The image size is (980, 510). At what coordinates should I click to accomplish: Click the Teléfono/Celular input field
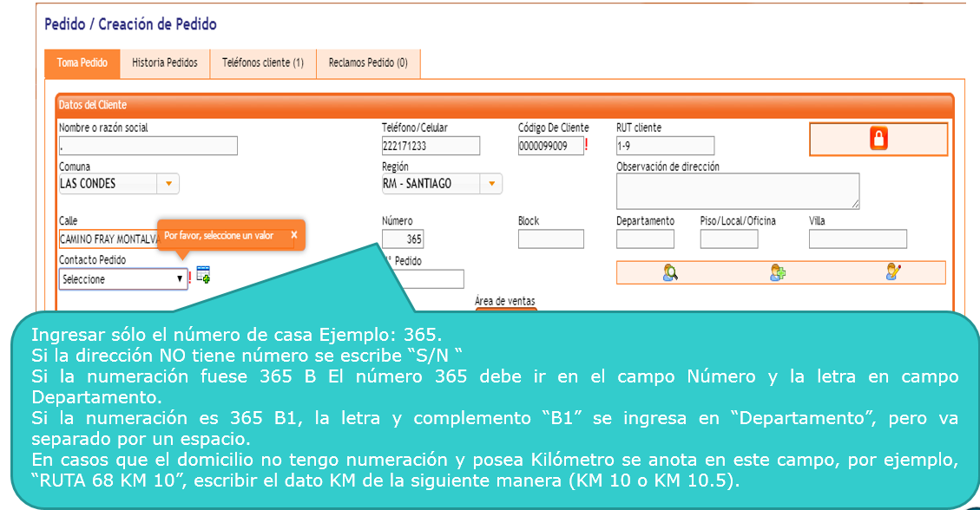tap(431, 146)
